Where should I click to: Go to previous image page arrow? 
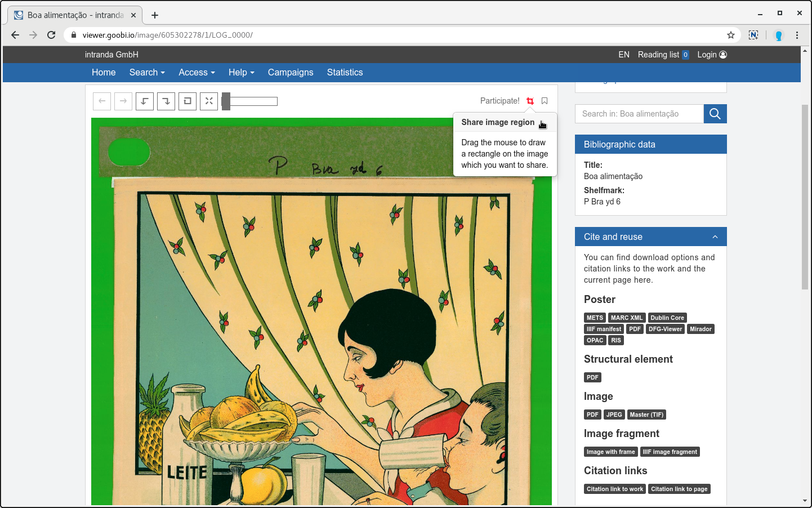click(102, 101)
